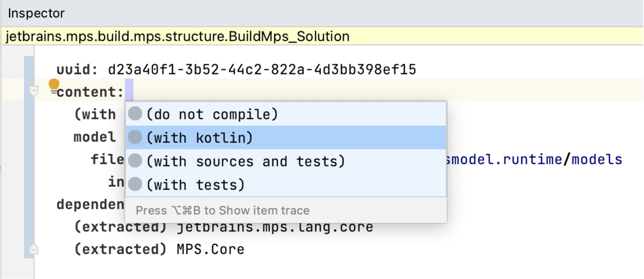Viewport: 644px width, 279px height.
Task: Click the intention light bulb icon
Action: click(x=53, y=83)
